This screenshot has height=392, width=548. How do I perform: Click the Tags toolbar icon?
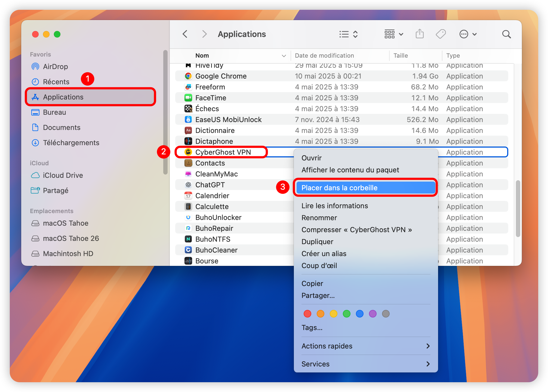(441, 34)
